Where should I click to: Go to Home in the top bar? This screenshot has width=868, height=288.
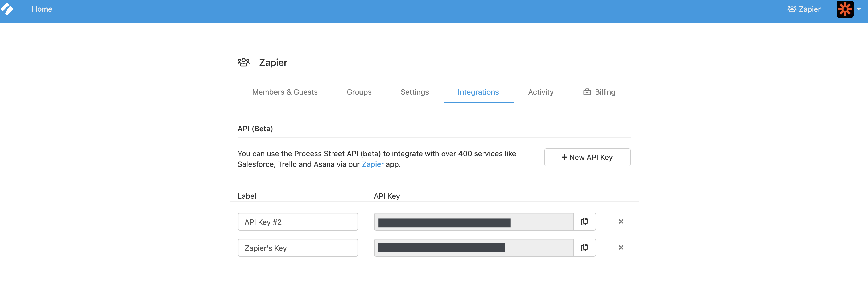coord(42,9)
